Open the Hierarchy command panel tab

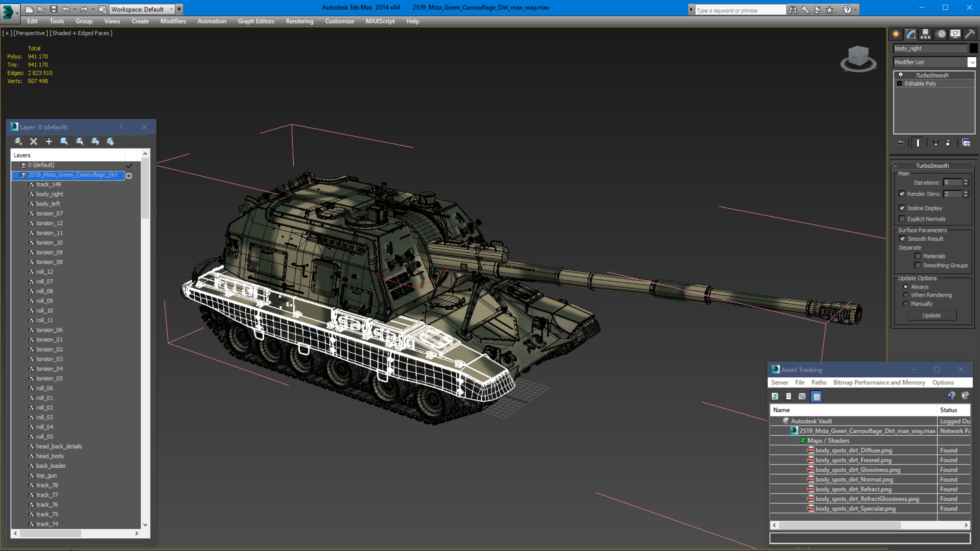[925, 34]
